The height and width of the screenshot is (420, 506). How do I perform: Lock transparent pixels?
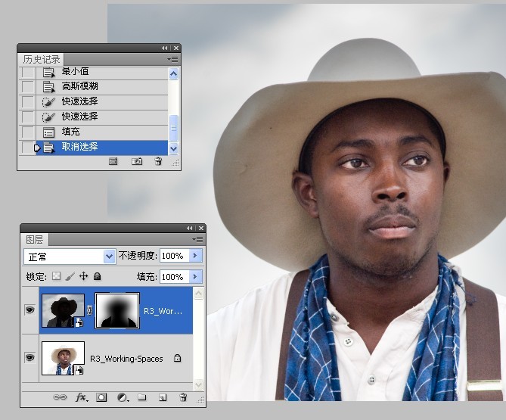[x=57, y=276]
